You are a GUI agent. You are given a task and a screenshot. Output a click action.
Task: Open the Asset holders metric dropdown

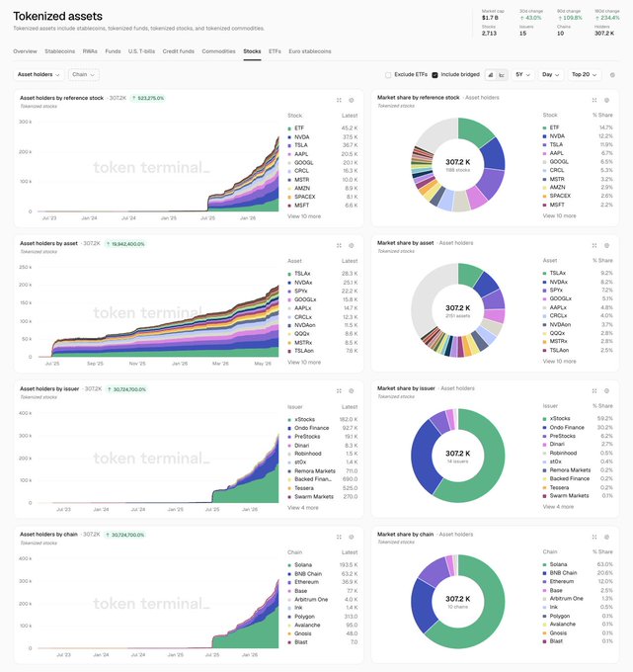coord(39,74)
